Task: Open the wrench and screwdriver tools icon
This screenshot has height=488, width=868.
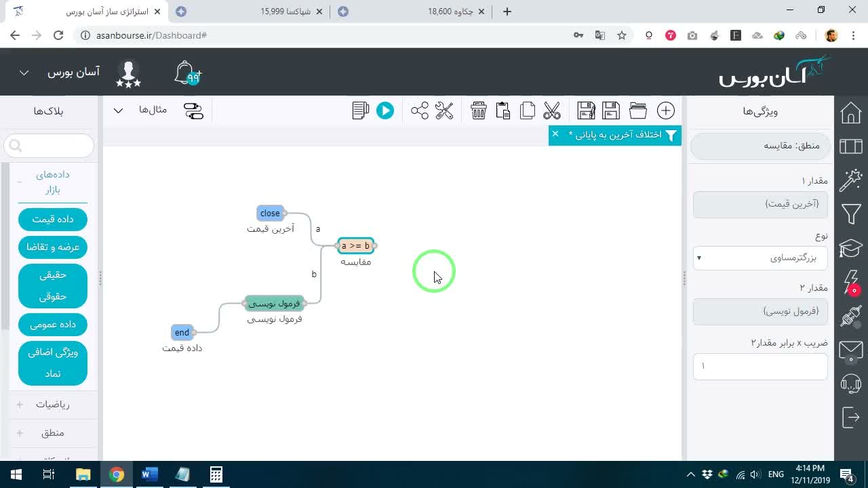Action: [x=444, y=110]
